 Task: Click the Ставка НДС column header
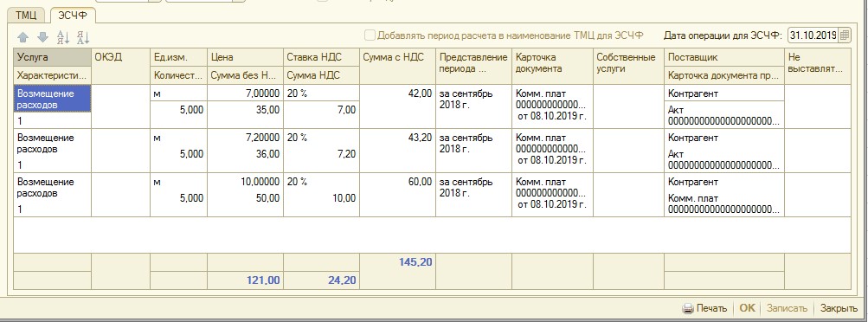[321, 57]
